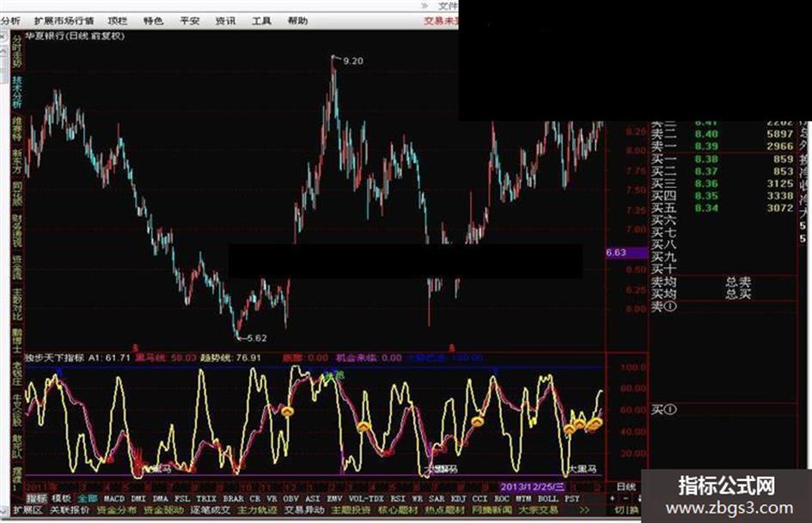Select the 资金流 sidebar tab
This screenshot has width=812, height=523.
click(17, 267)
